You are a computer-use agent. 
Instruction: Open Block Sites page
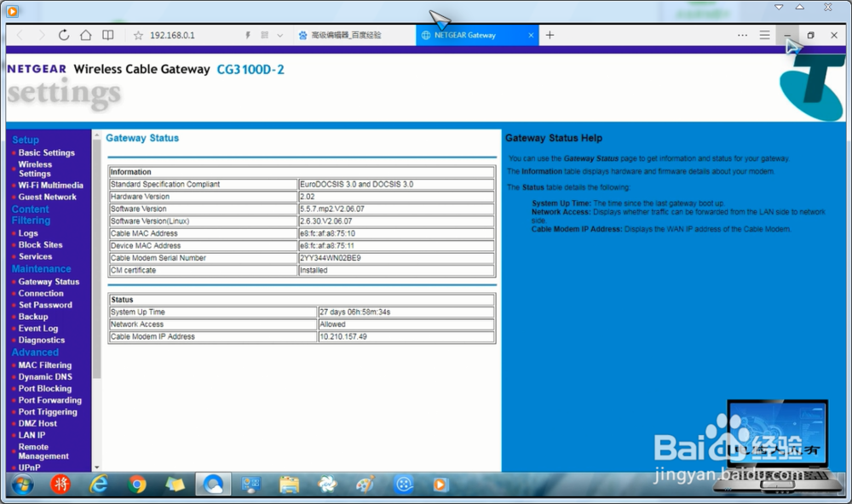[40, 245]
